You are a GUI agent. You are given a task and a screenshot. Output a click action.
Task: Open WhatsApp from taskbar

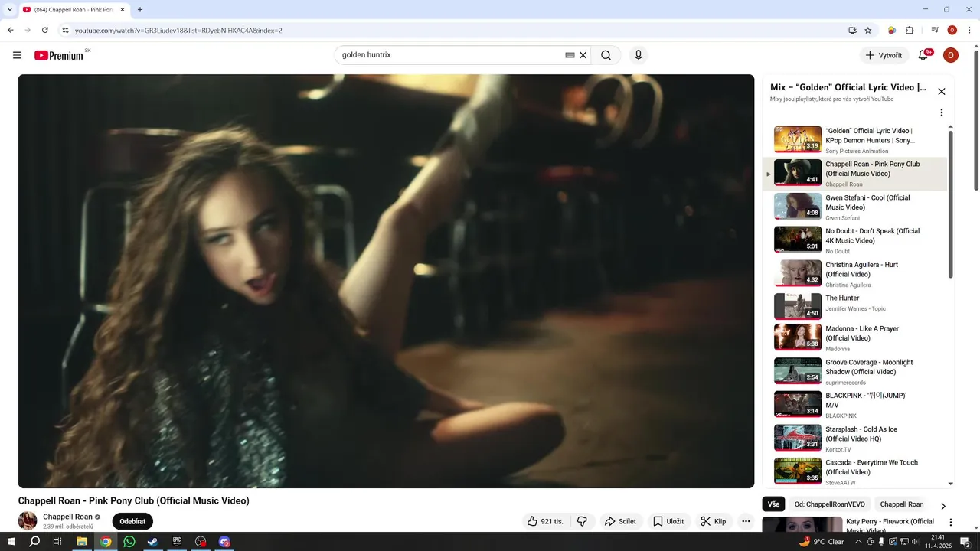[129, 541]
